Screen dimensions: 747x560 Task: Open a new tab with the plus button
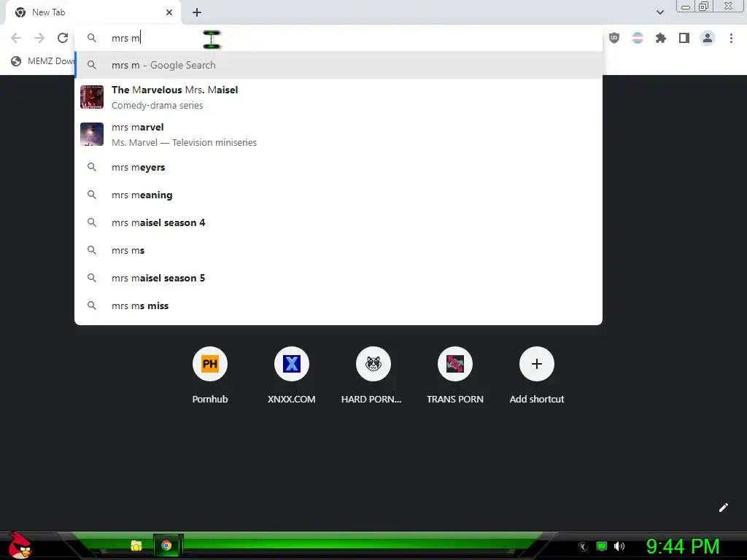click(x=197, y=12)
